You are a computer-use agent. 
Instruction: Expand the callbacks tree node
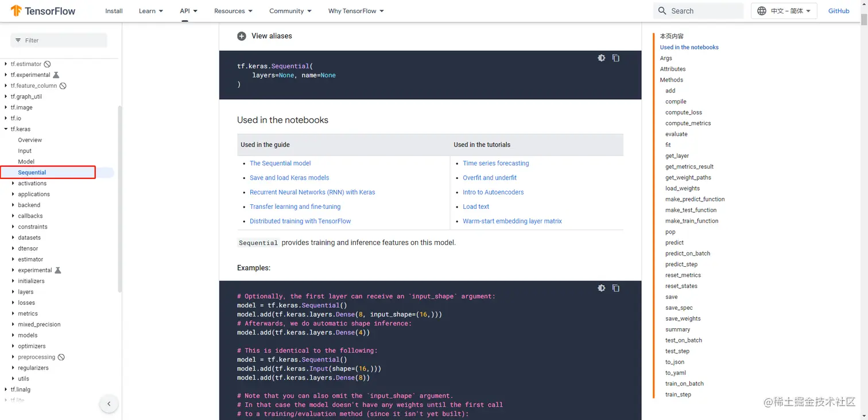13,216
